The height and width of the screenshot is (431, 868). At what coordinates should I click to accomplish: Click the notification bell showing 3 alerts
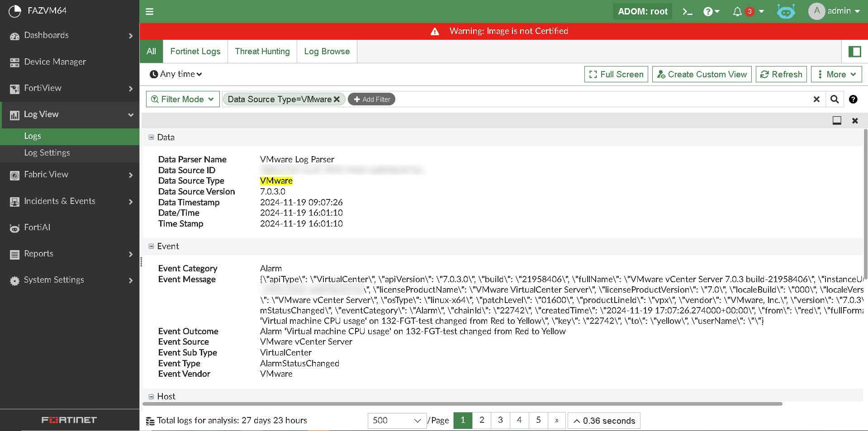point(737,11)
